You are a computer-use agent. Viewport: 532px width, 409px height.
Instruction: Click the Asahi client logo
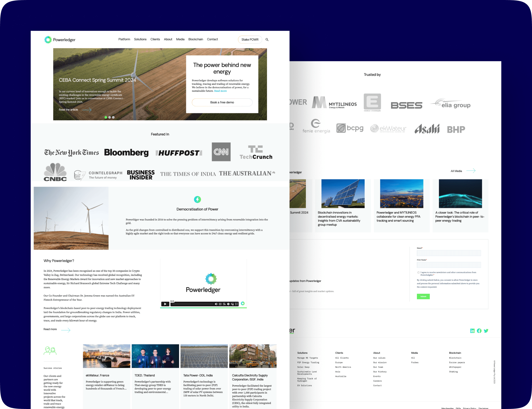pos(427,129)
